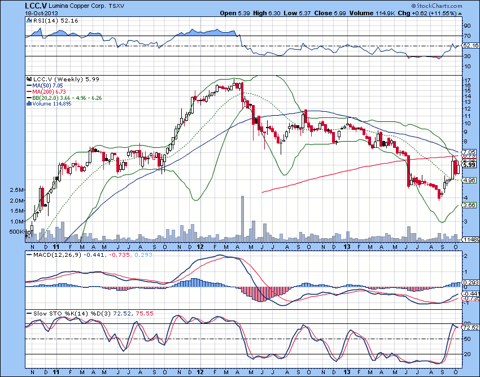Click year 12 on the axis under the volume bars
The image size is (480, 377).
(x=200, y=247)
